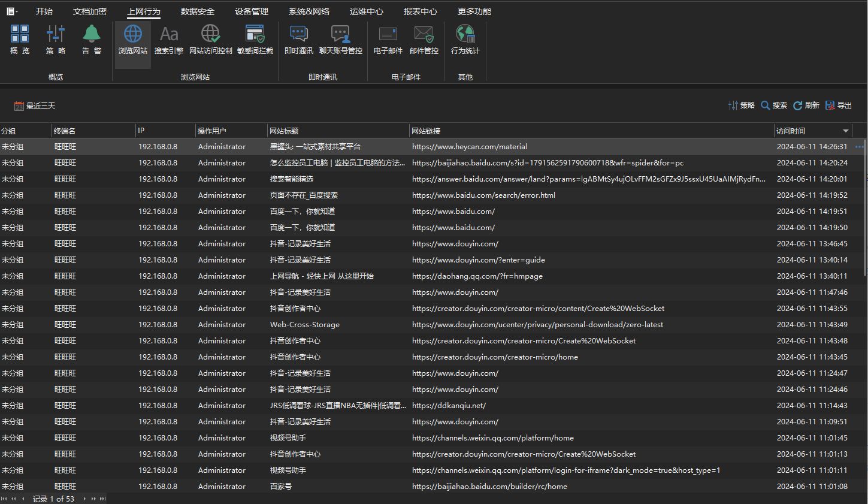The height and width of the screenshot is (504, 868).
Task: Click the IP column header
Action: coord(166,131)
